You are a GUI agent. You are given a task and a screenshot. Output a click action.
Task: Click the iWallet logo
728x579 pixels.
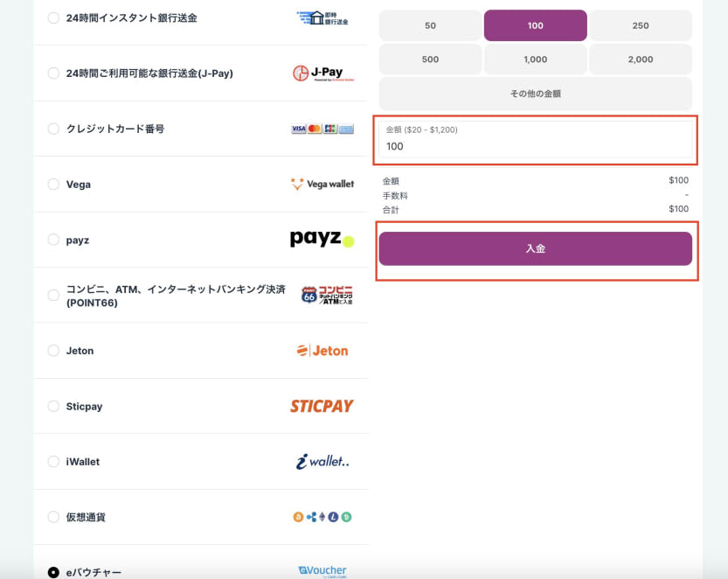click(x=322, y=462)
